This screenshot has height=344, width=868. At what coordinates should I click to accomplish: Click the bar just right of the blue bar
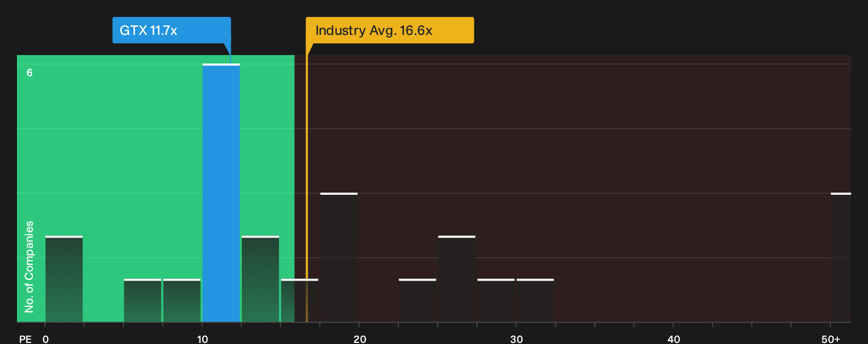(x=260, y=279)
